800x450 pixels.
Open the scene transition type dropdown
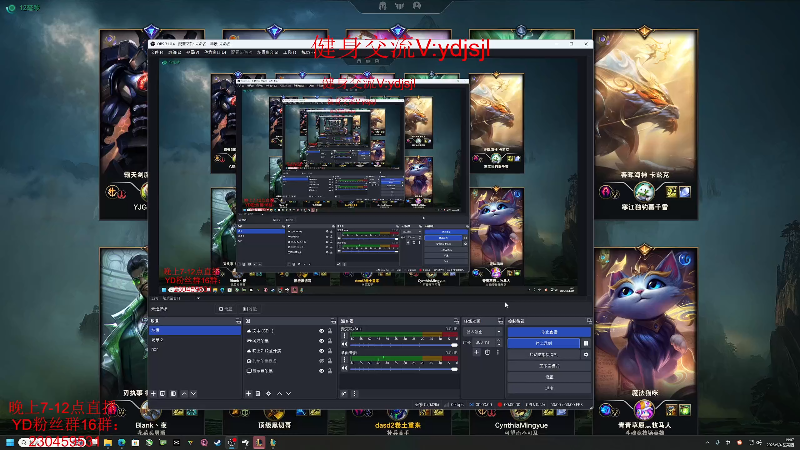click(483, 332)
